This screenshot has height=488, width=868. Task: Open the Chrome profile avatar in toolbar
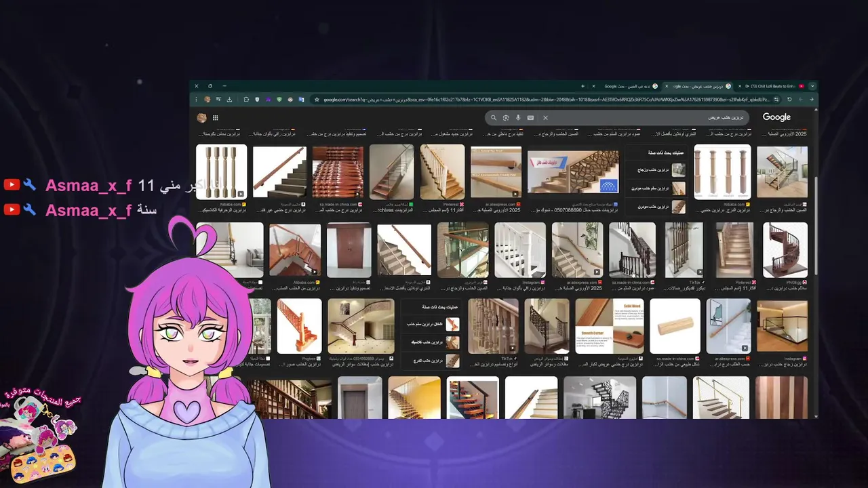click(x=208, y=100)
